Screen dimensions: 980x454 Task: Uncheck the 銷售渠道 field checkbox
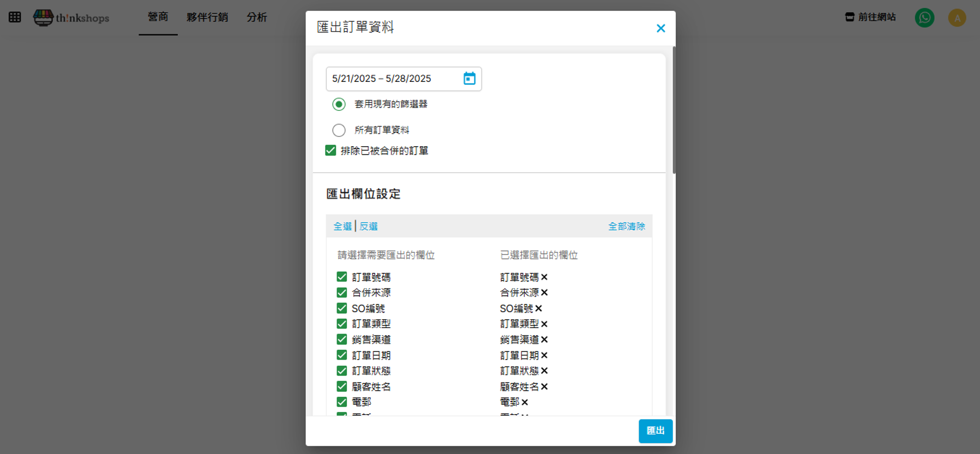342,339
